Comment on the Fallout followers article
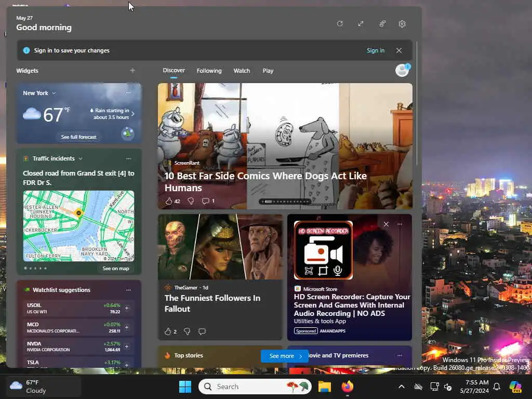 (x=202, y=331)
